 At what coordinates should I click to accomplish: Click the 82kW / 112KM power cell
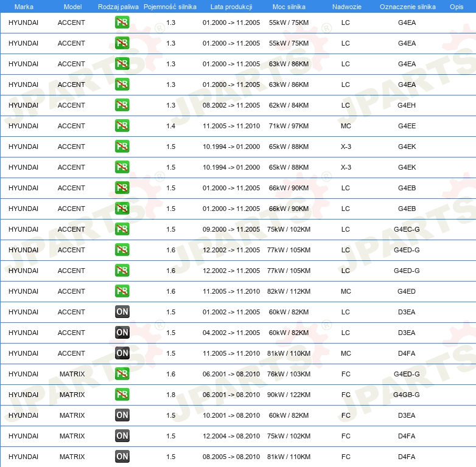coord(289,291)
